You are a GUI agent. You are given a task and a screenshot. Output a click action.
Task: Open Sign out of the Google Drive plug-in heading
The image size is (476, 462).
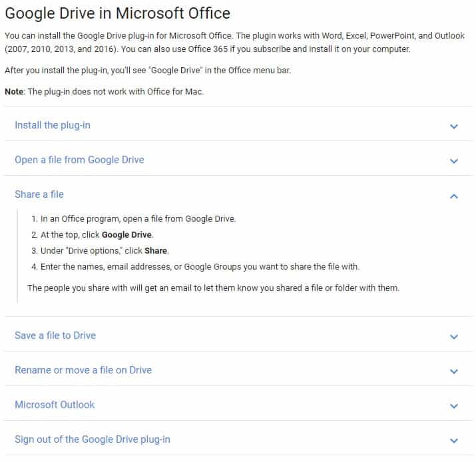click(x=93, y=439)
